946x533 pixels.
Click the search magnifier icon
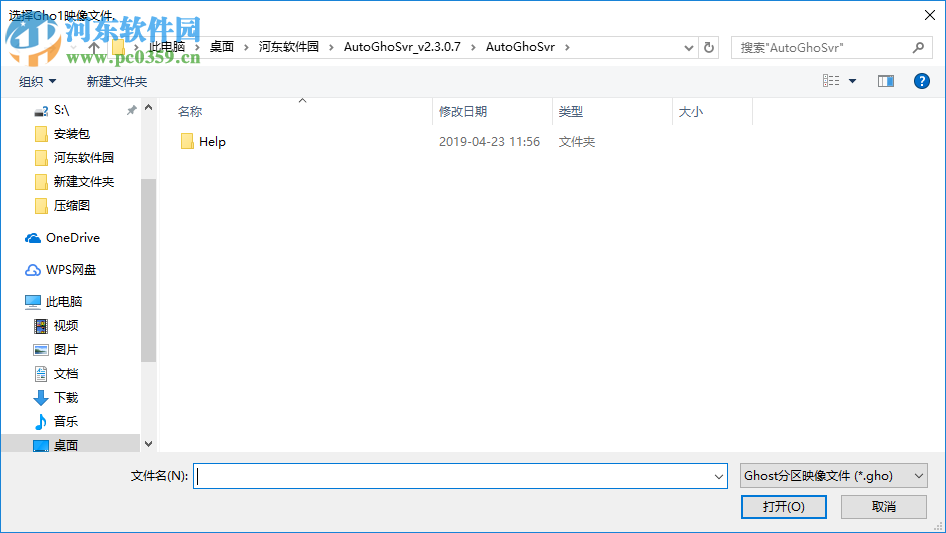tap(918, 47)
